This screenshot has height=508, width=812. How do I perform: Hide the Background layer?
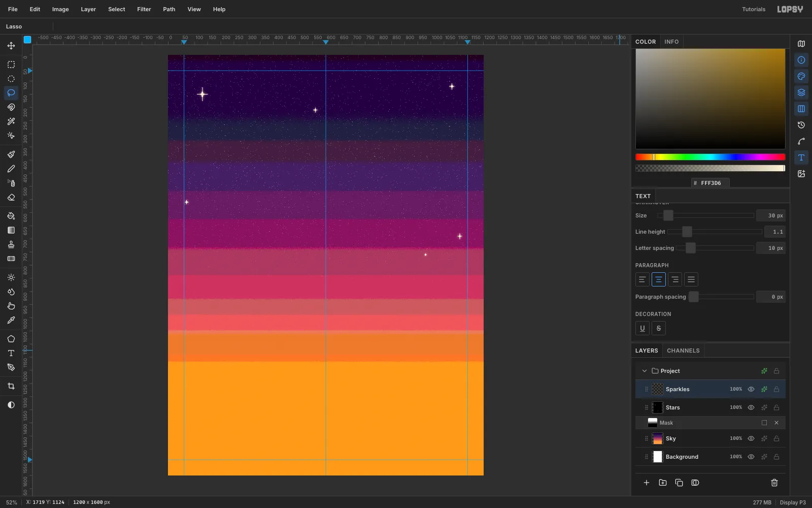coord(751,457)
